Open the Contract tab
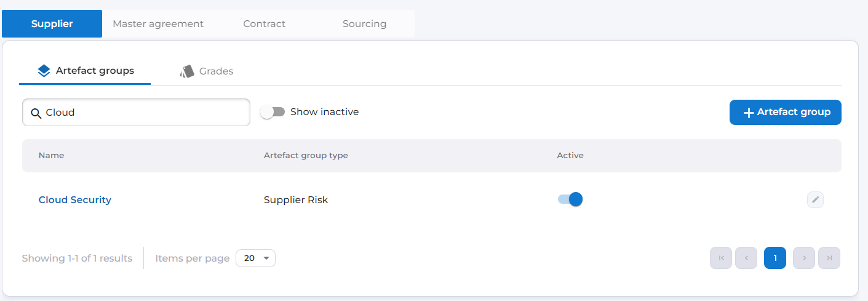This screenshot has width=868, height=301. (x=265, y=24)
